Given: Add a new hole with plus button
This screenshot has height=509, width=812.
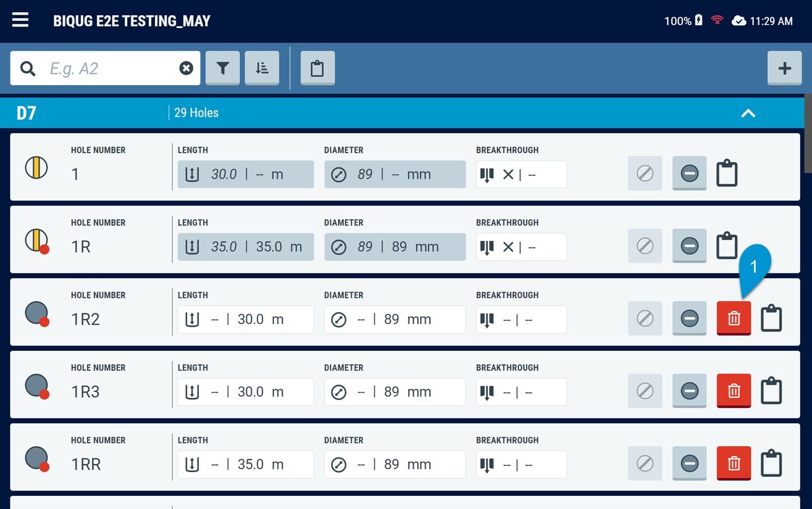Looking at the screenshot, I should tap(784, 68).
